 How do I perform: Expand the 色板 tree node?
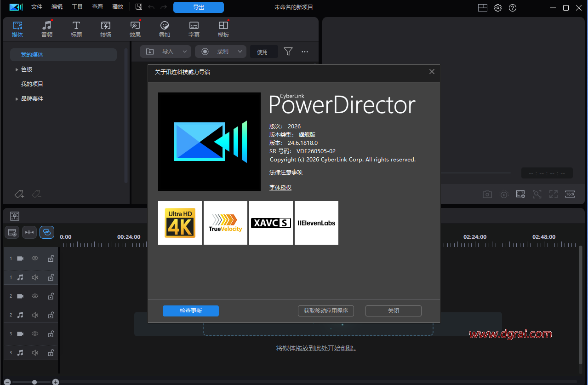[17, 69]
